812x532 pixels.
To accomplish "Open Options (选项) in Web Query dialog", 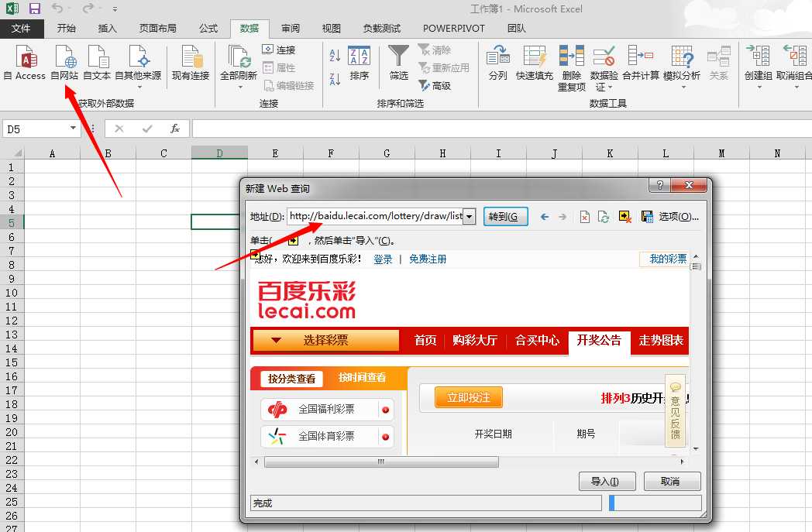I will (679, 217).
